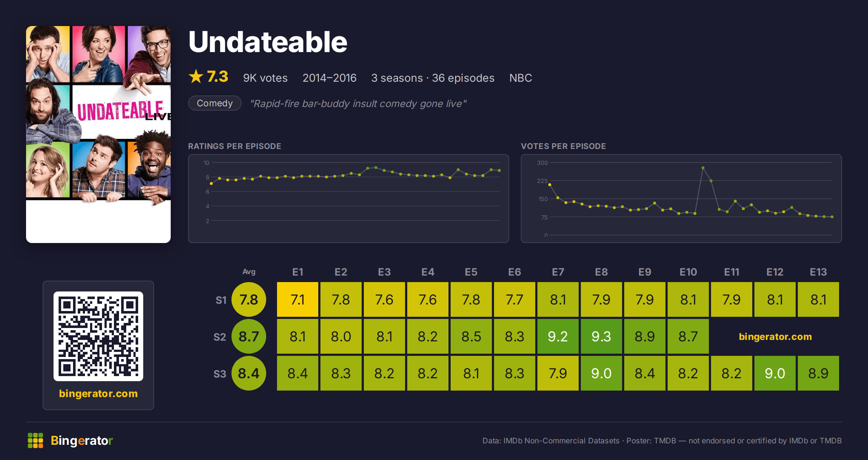Click S2 E8 green 9.3 rating cell
This screenshot has width=868, height=460.
601,336
